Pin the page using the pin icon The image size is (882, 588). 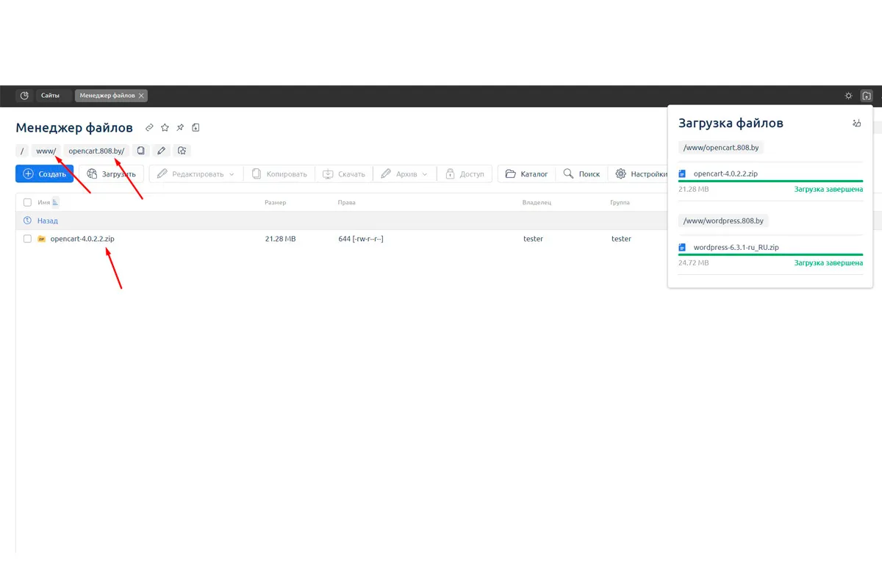tap(180, 128)
